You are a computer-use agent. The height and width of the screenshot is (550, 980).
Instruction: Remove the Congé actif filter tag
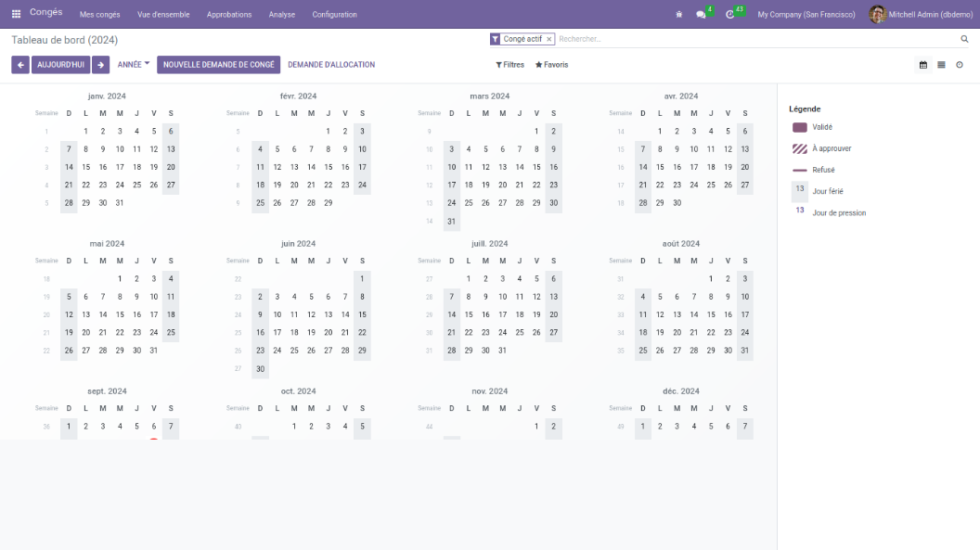(548, 39)
